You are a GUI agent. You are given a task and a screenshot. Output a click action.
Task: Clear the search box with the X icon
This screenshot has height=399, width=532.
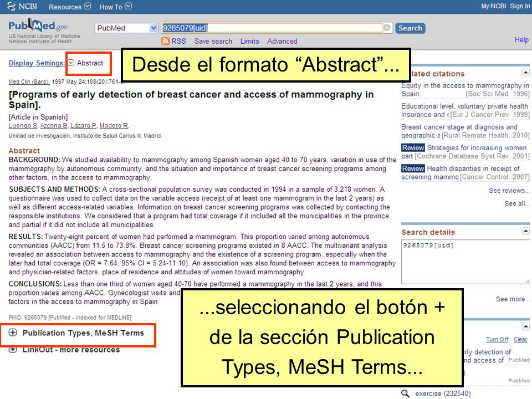tap(387, 28)
